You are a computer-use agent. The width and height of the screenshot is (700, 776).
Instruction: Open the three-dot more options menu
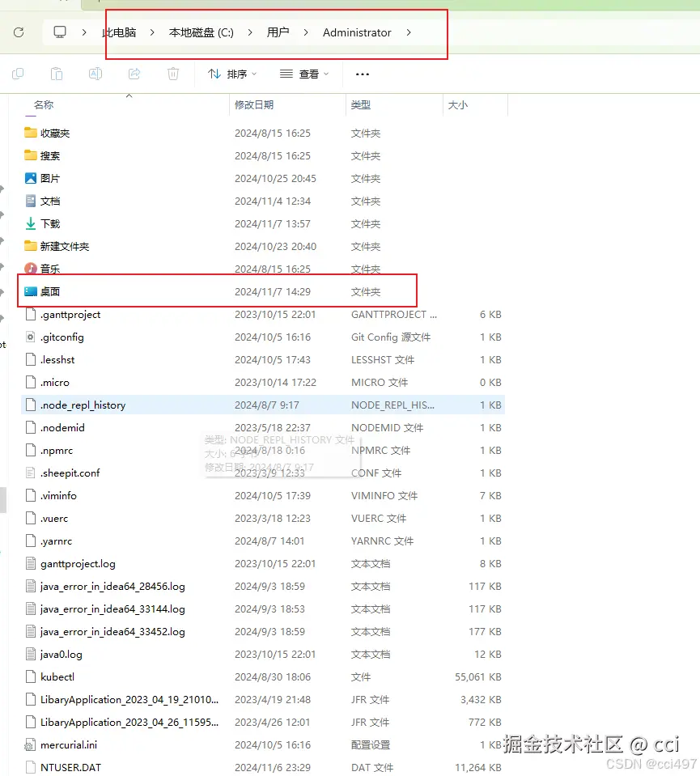click(x=363, y=74)
